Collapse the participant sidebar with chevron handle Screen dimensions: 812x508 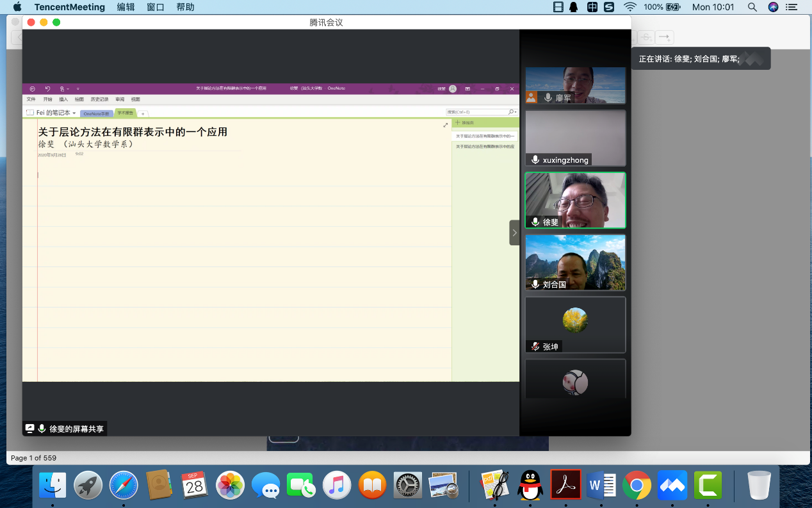click(514, 233)
